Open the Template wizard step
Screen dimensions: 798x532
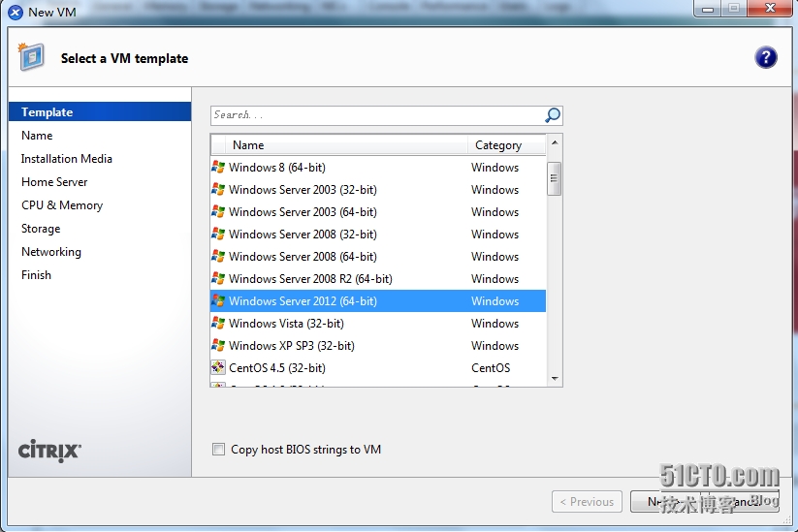(100, 111)
